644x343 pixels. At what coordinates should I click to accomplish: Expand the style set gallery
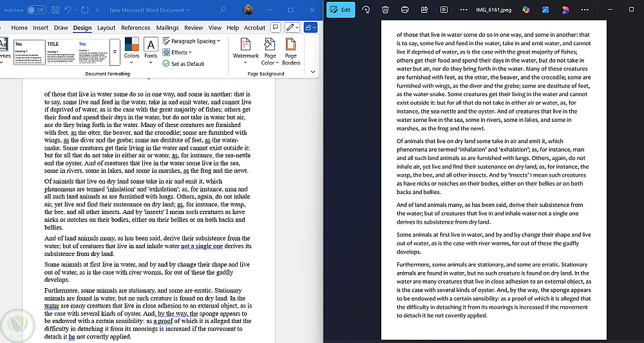coord(115,52)
